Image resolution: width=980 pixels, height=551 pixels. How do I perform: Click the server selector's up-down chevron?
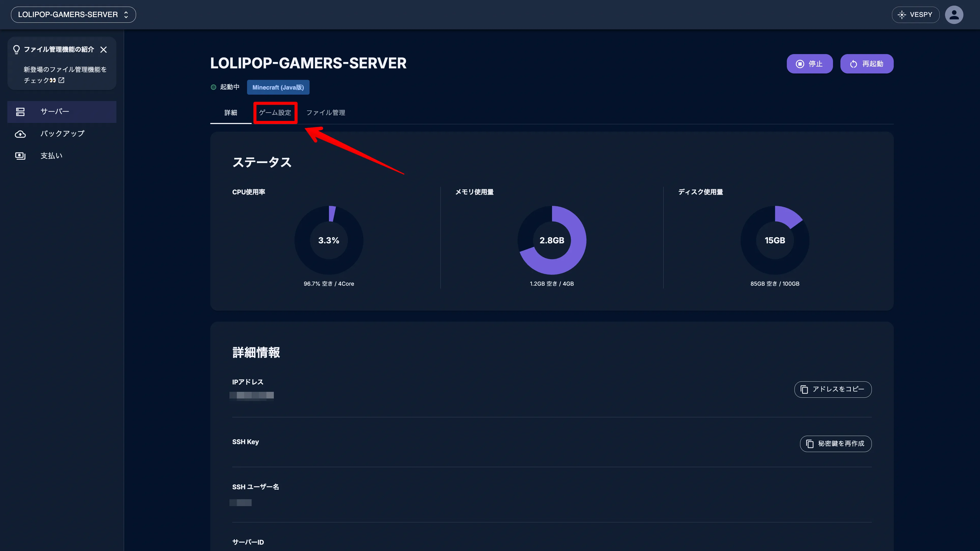coord(126,15)
